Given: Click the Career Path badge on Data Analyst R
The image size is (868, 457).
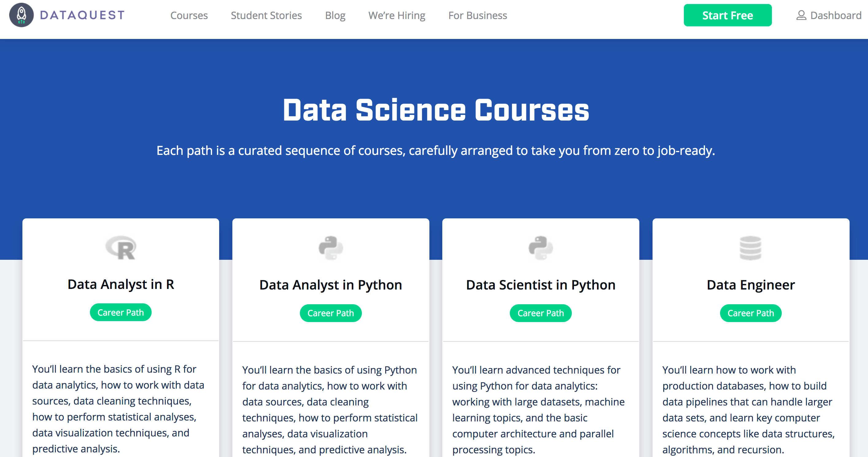Looking at the screenshot, I should [x=121, y=313].
